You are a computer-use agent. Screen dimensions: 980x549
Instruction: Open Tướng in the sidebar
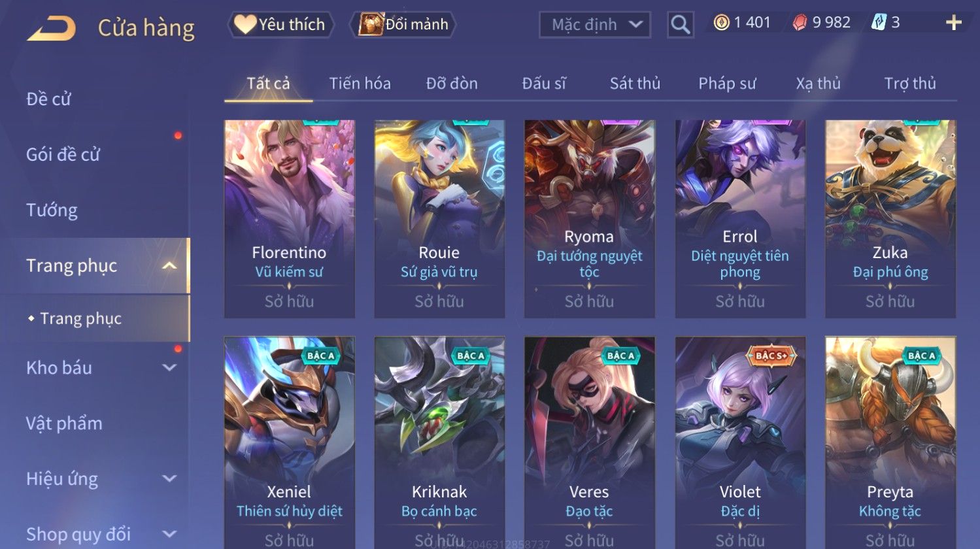pos(52,210)
